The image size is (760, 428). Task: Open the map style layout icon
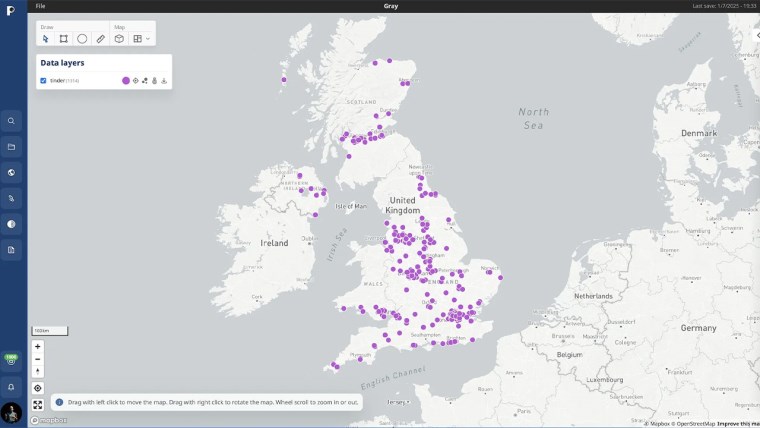coord(138,39)
